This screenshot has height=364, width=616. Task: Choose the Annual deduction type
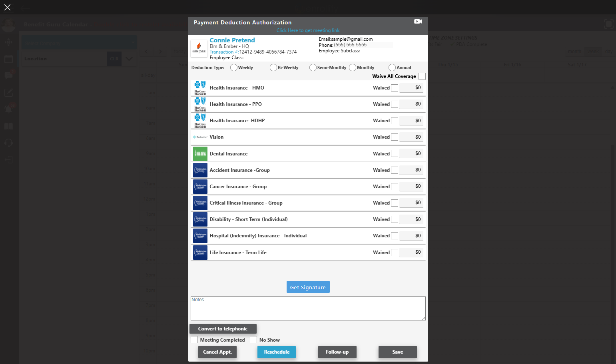coord(392,68)
